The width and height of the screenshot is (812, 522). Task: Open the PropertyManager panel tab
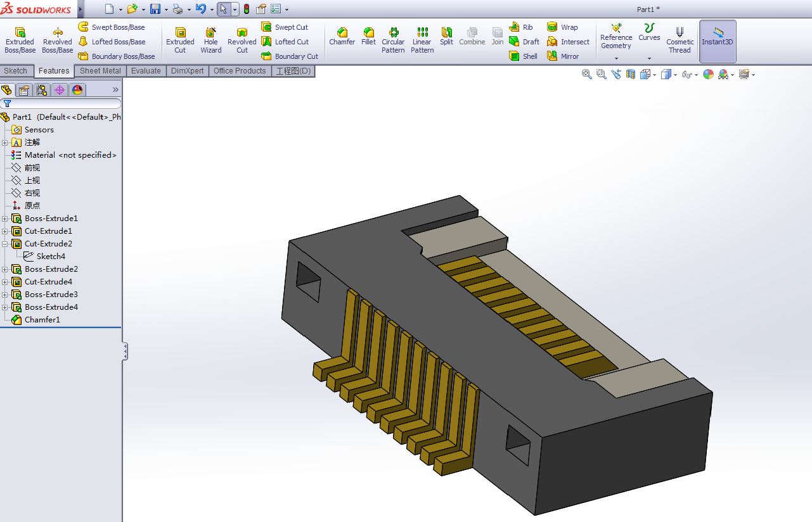pos(24,90)
